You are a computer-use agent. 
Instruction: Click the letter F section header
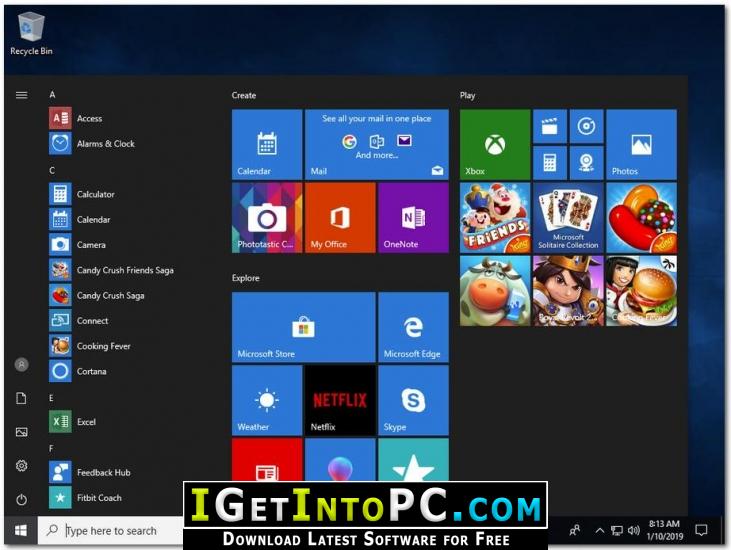[51, 448]
